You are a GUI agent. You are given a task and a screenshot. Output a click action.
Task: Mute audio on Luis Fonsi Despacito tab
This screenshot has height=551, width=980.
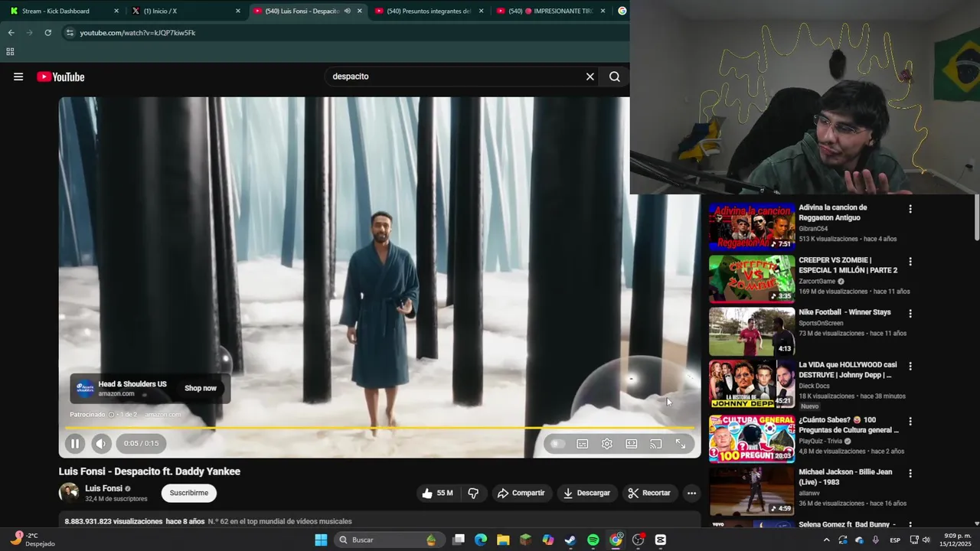[x=348, y=11]
